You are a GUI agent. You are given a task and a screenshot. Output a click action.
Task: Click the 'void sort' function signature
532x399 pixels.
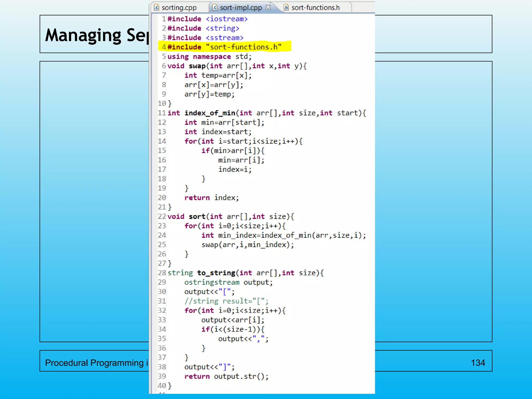231,216
